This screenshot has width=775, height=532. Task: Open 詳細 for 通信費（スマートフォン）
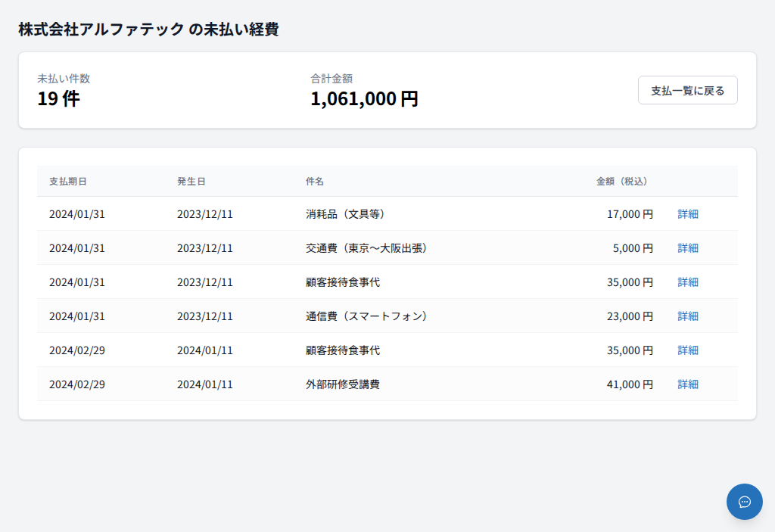click(687, 316)
